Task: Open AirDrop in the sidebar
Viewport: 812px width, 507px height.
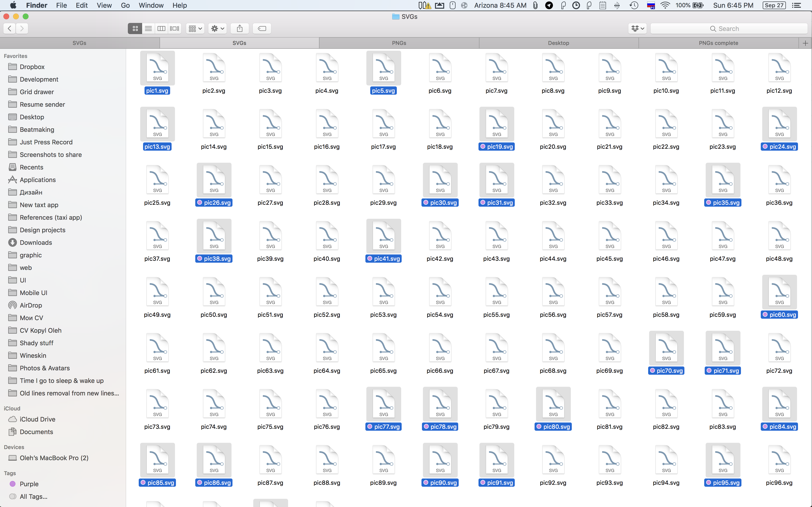Action: (30, 305)
